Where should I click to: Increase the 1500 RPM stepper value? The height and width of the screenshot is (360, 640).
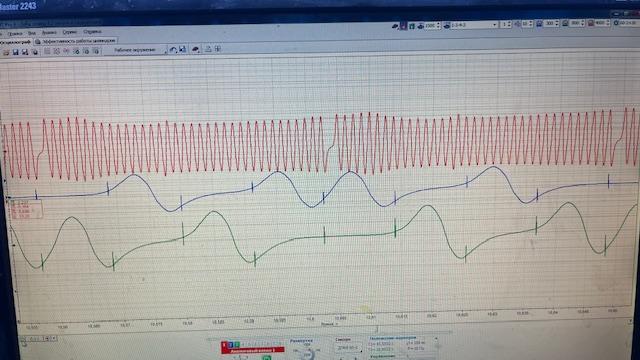(438, 24)
